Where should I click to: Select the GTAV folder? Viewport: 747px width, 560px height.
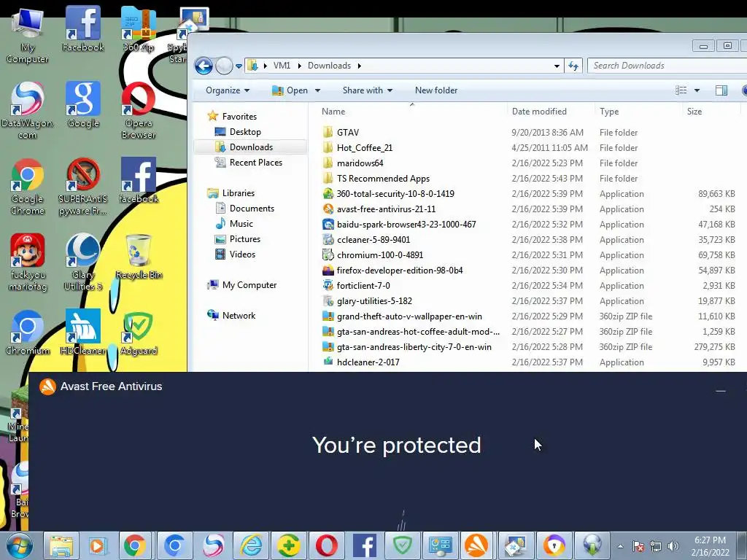[348, 133]
